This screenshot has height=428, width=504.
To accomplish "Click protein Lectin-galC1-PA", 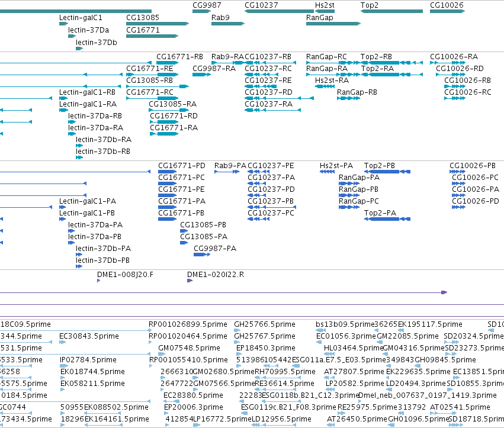I will [x=88, y=201].
